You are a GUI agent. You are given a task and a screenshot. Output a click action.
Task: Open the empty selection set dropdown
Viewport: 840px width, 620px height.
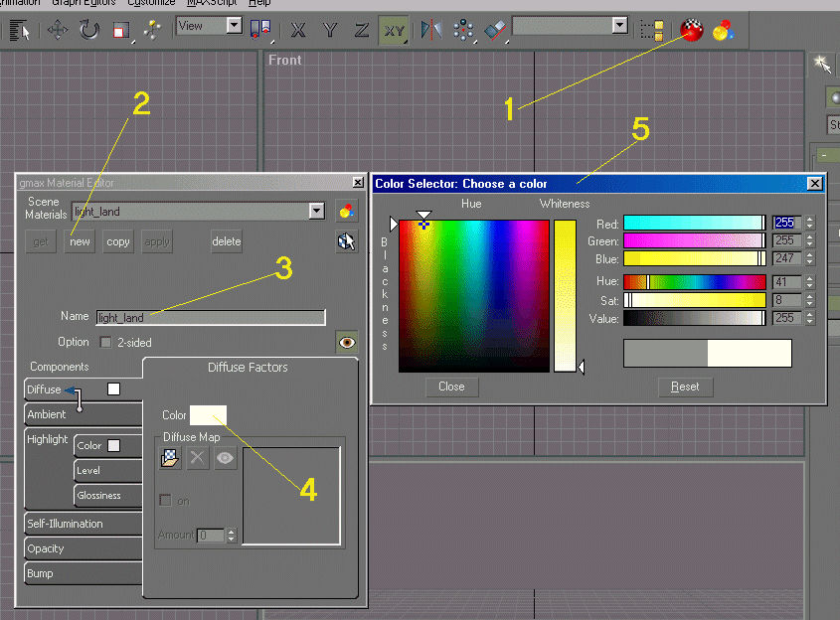pyautogui.click(x=619, y=26)
